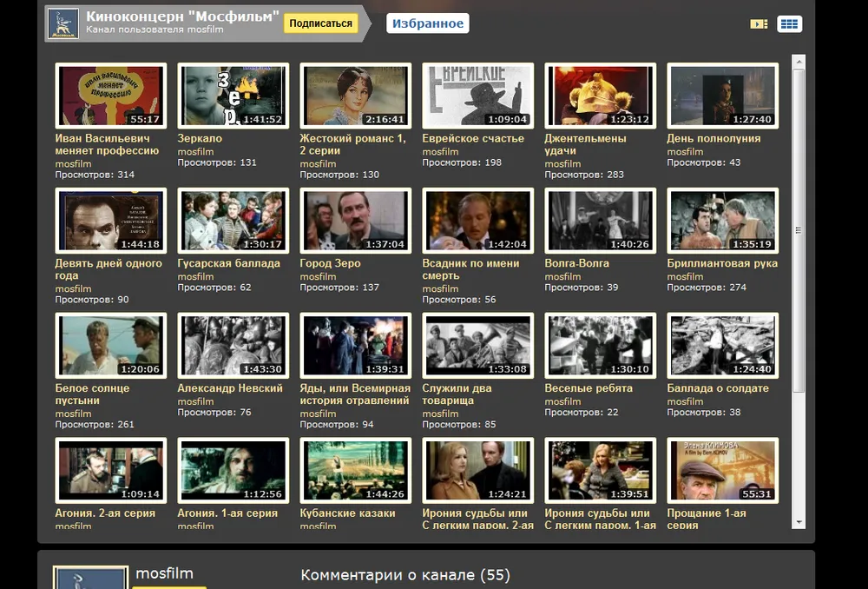Click scrollbar up arrow in video list
Viewport: 868px width, 589px height.
pos(799,63)
